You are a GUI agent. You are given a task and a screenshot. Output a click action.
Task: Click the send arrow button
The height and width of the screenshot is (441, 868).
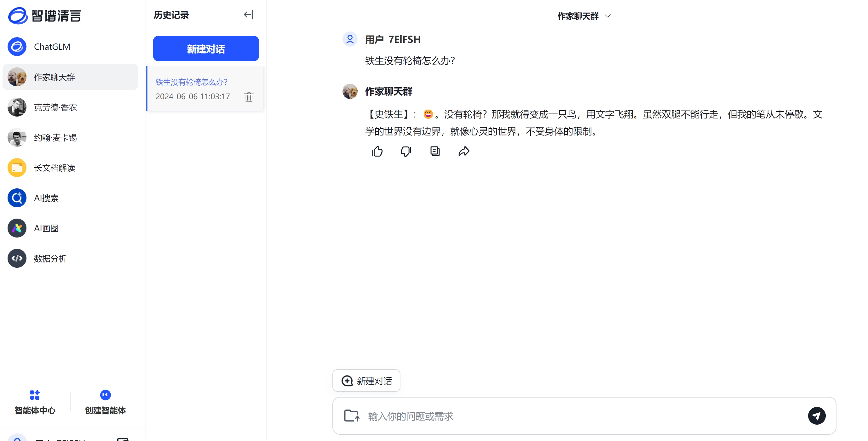(816, 416)
